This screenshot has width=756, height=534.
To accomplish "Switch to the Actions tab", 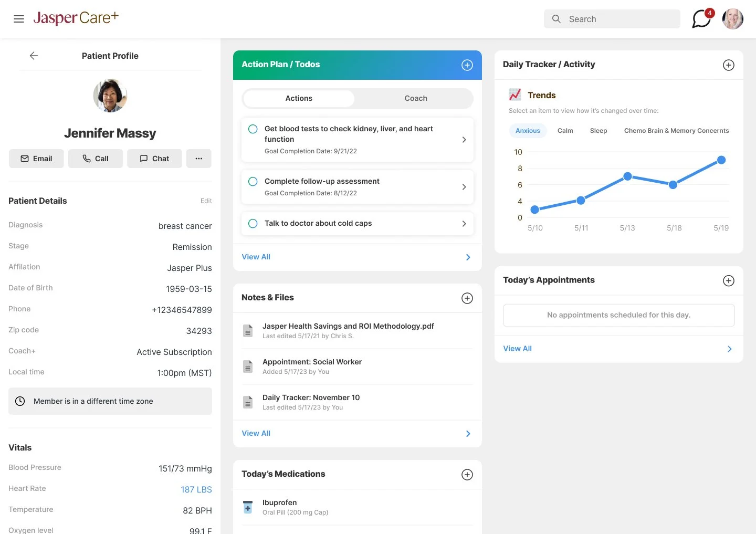I will point(299,98).
